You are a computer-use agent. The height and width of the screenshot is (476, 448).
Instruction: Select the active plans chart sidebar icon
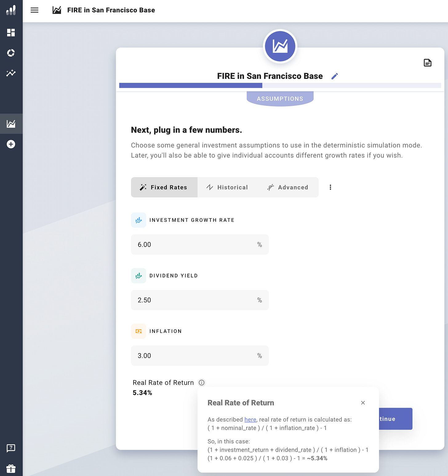[x=11, y=124]
